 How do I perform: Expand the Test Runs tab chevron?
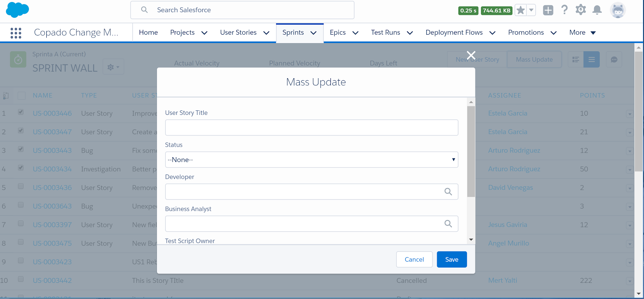coord(410,33)
